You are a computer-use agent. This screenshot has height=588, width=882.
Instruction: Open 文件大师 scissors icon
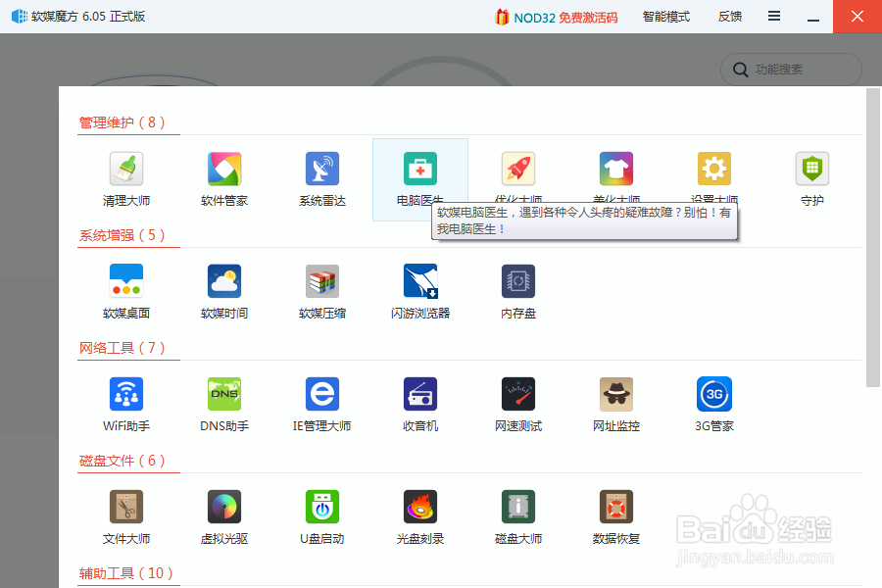pos(126,507)
